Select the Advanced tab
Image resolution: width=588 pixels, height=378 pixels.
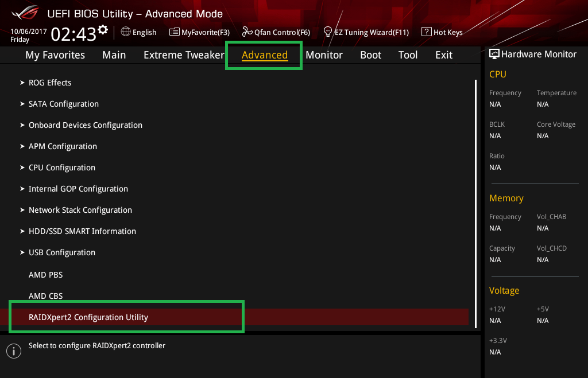265,55
